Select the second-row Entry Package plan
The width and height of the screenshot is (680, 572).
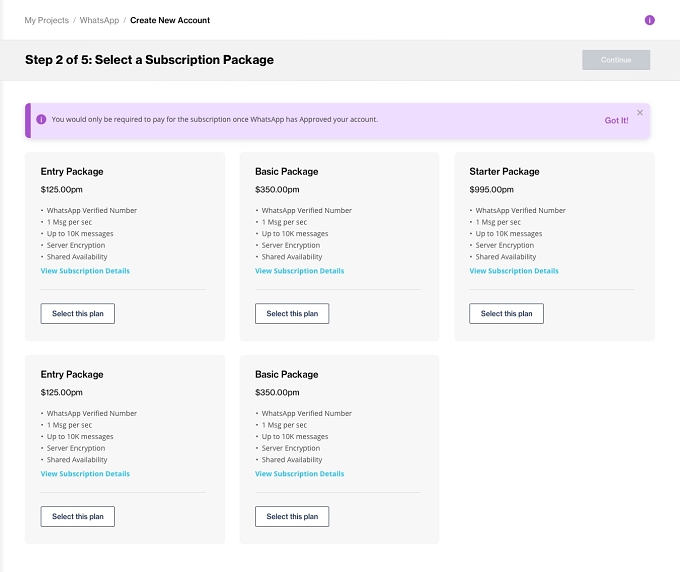78,516
